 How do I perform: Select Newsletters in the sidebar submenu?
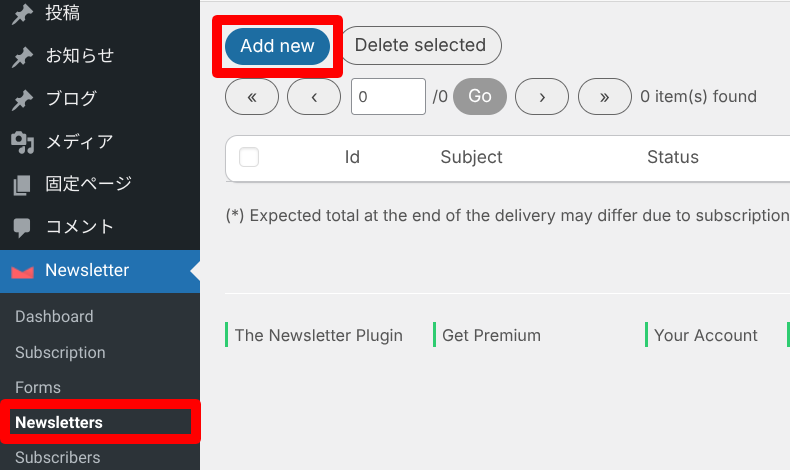tap(59, 422)
